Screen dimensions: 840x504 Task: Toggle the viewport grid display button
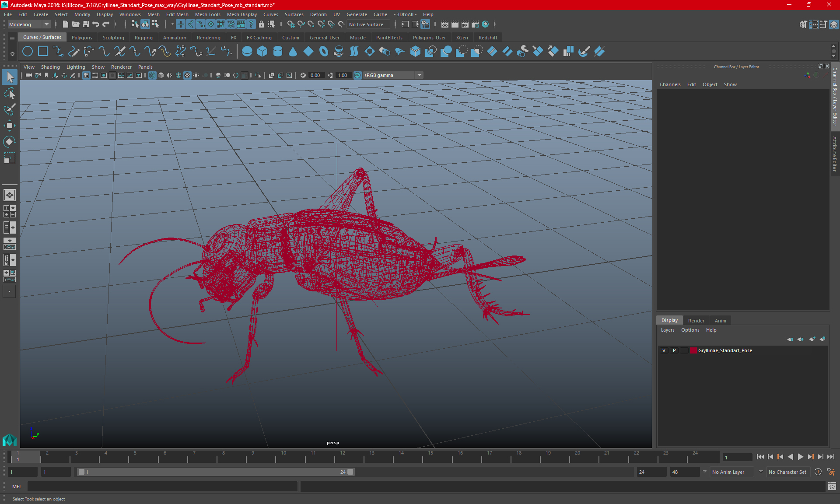click(86, 75)
